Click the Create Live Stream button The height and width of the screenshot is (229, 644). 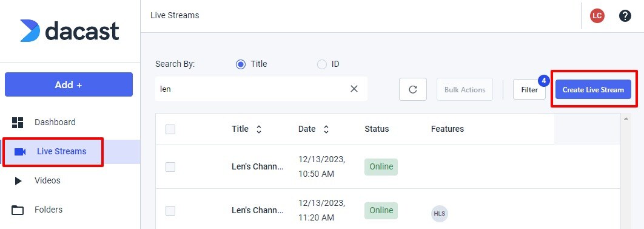pos(593,90)
